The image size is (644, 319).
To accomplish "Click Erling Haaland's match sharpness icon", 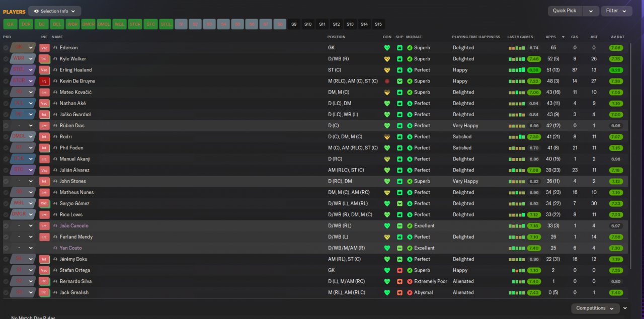I will point(399,70).
